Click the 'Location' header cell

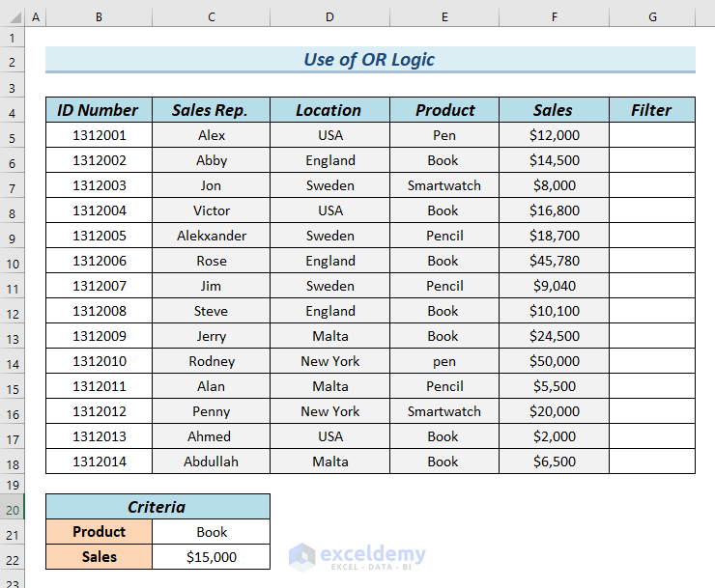(329, 110)
